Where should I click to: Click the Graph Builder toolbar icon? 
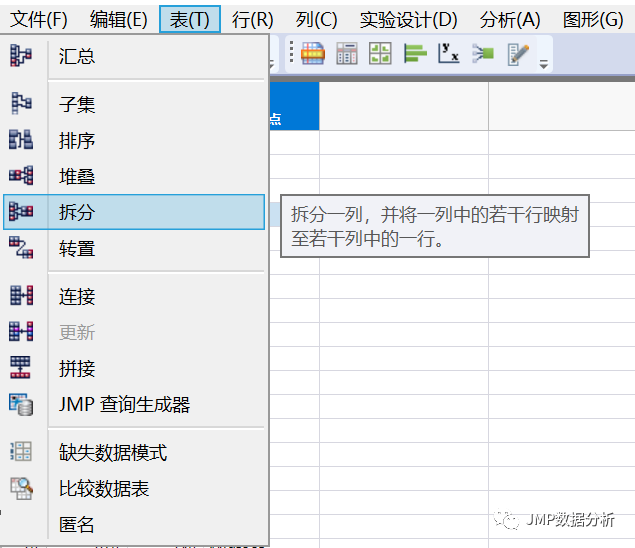tap(381, 55)
